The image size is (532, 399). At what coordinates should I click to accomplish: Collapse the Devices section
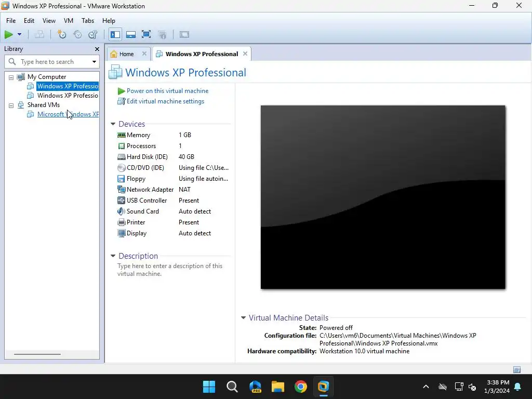(x=113, y=124)
